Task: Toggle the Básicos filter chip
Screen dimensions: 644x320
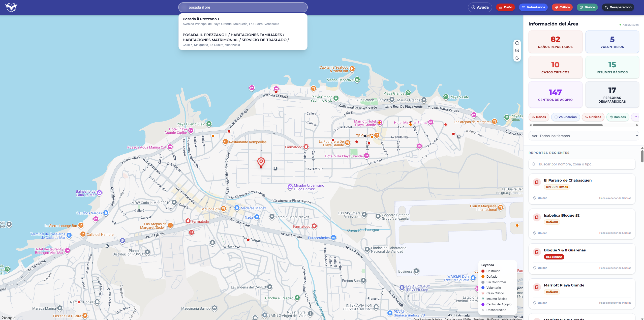Action: tap(618, 117)
